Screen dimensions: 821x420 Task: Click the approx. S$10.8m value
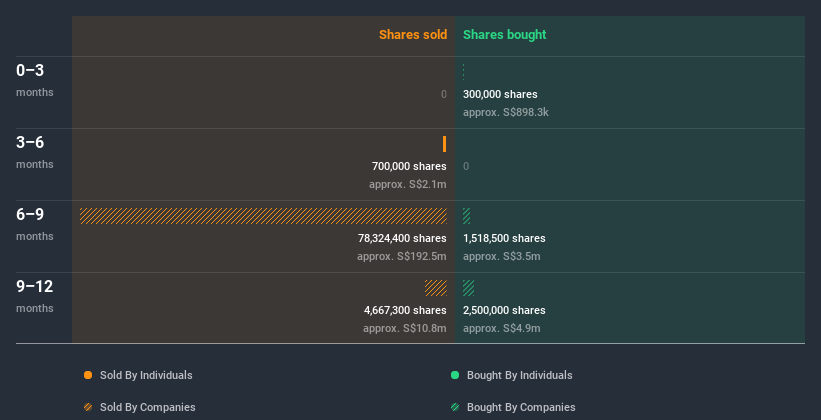(405, 328)
